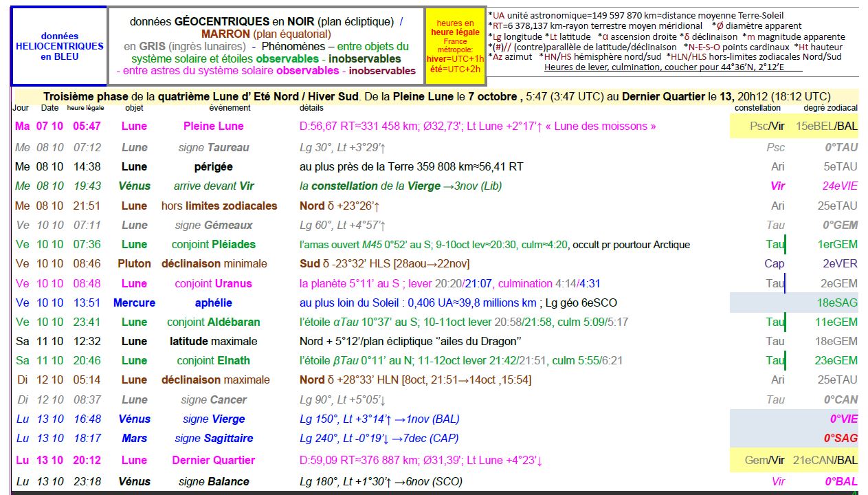Select the 'données GÉOCENTRIQUES en NOIR' legend text
The image size is (868, 495).
[x=266, y=22]
